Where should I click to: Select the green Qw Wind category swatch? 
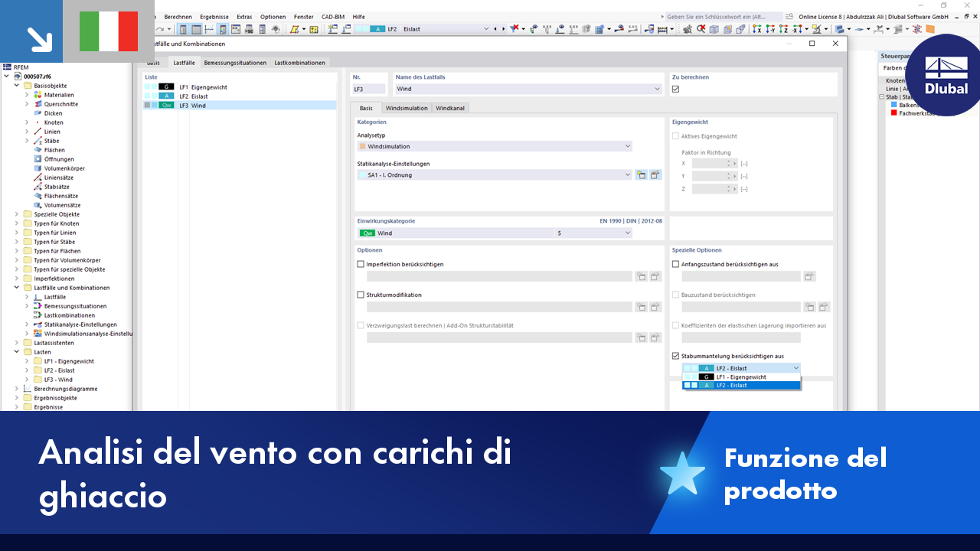pyautogui.click(x=367, y=233)
